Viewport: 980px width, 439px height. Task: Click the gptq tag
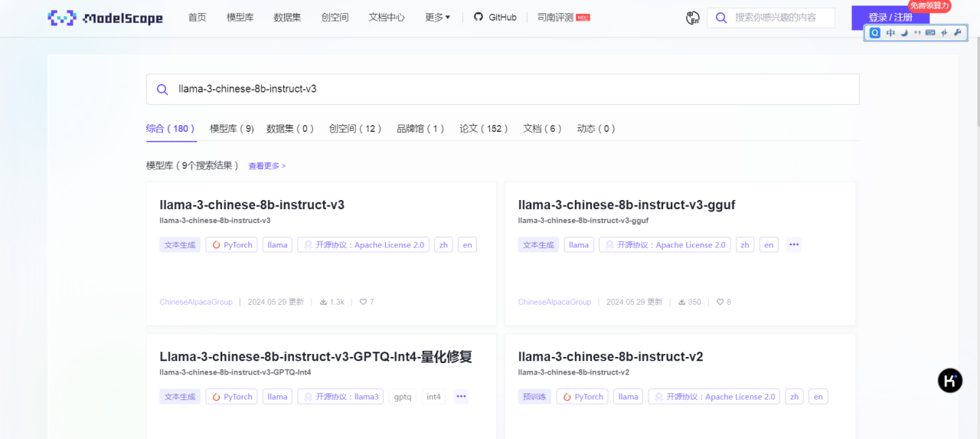pyautogui.click(x=403, y=397)
